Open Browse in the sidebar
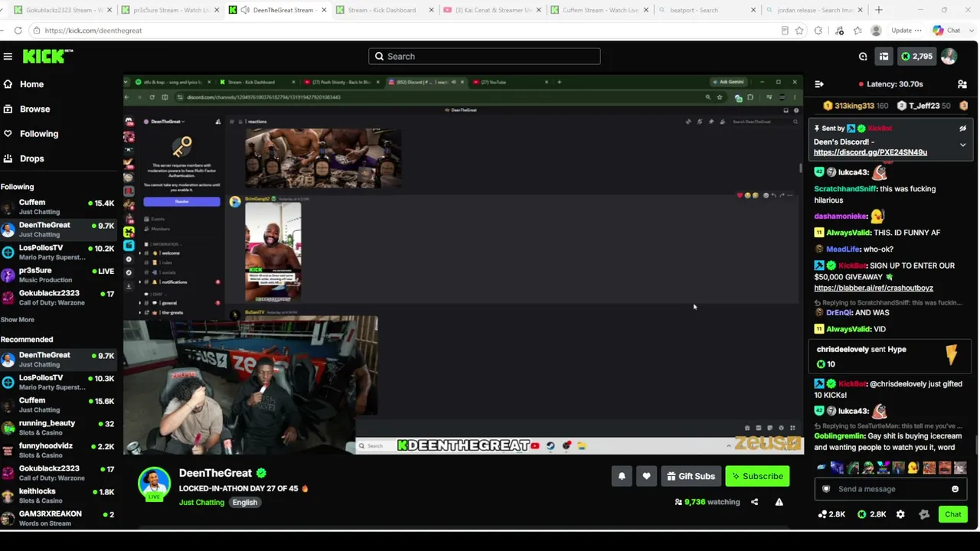Viewport: 980px width, 551px height. (x=34, y=109)
